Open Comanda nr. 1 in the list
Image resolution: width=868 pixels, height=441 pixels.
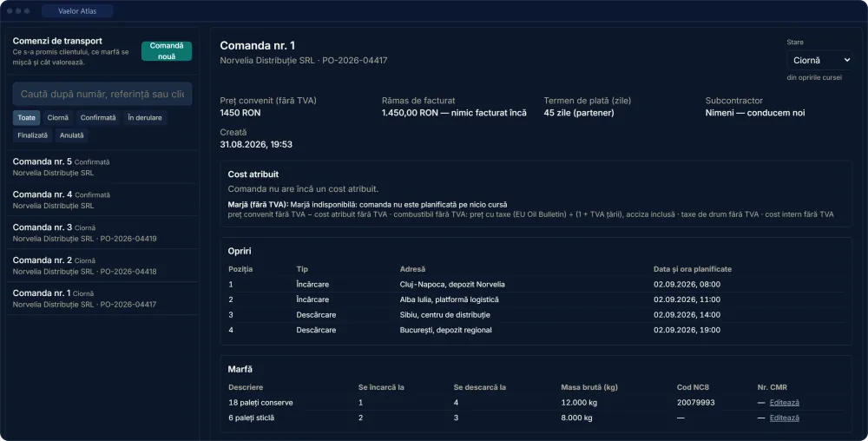102,299
